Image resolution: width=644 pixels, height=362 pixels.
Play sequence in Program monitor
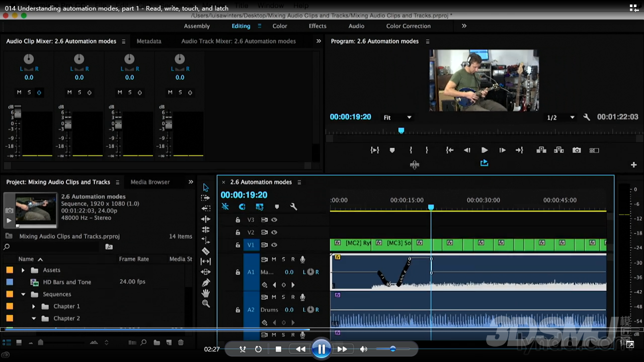(485, 150)
